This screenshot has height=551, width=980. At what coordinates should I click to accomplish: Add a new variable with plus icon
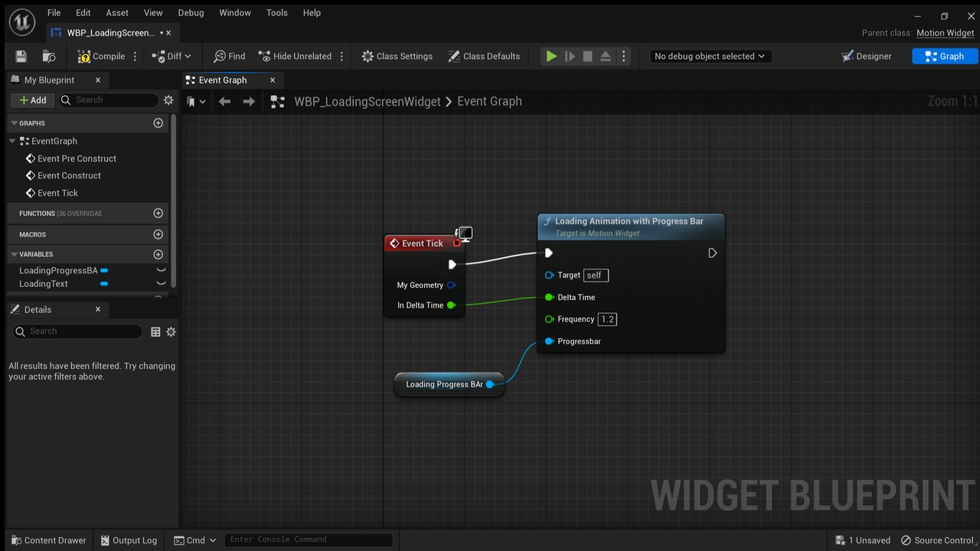(158, 254)
